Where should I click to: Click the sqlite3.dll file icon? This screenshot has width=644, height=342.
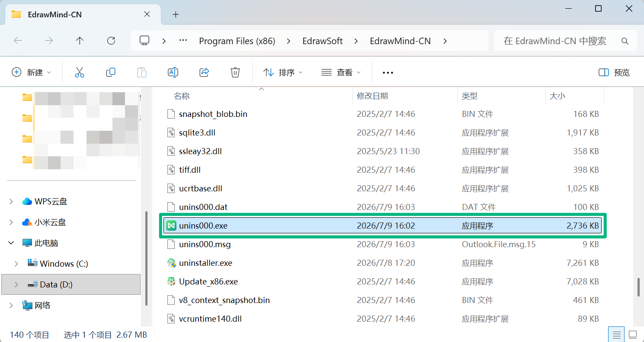171,132
